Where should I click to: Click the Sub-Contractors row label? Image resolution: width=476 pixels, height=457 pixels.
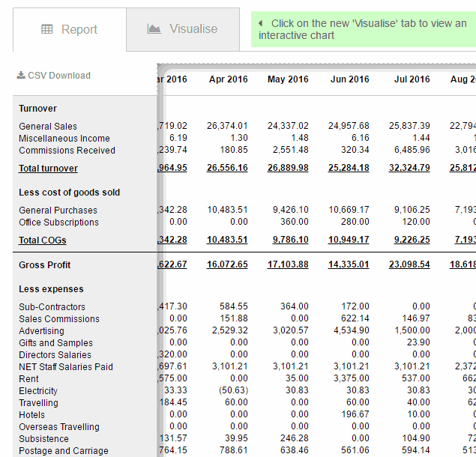52,307
